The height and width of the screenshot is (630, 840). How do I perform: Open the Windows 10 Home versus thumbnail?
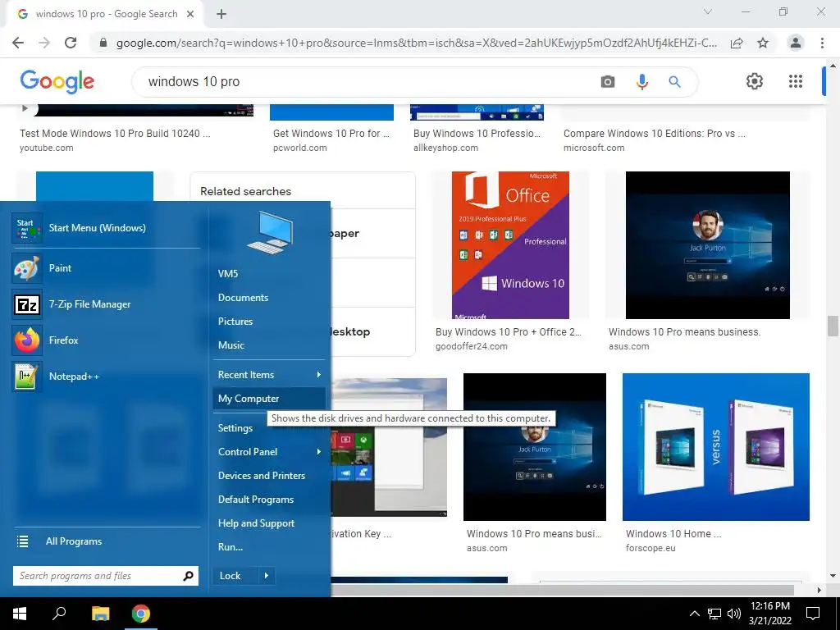pyautogui.click(x=715, y=447)
